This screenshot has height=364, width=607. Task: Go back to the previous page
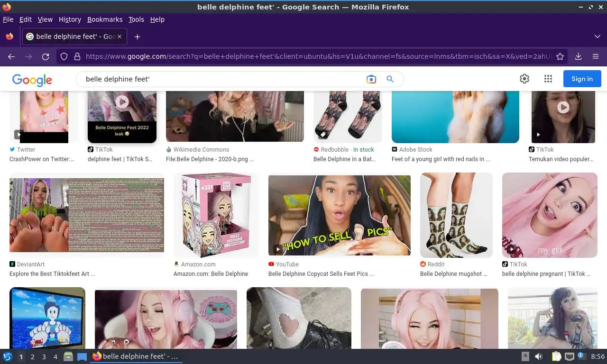click(11, 56)
